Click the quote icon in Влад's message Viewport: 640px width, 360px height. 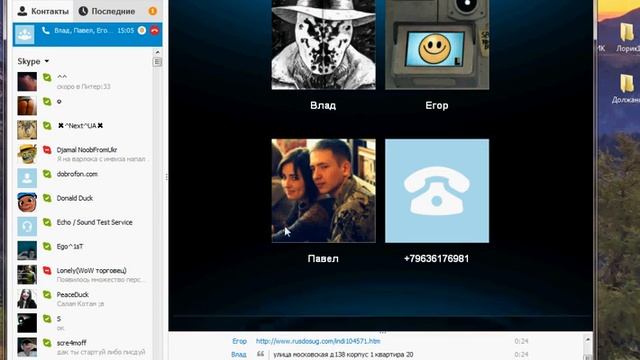point(260,354)
